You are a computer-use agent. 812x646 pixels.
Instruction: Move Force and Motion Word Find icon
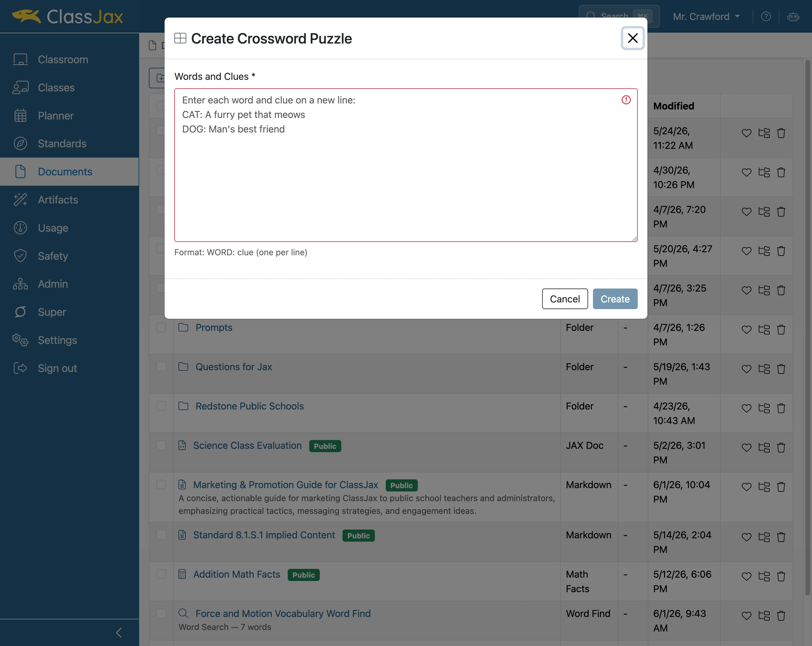click(764, 616)
